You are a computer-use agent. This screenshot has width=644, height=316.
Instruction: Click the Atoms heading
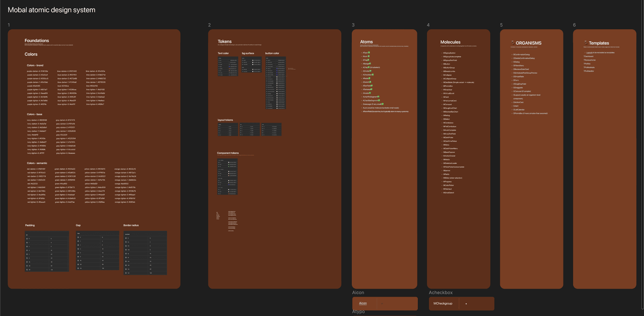tap(366, 42)
